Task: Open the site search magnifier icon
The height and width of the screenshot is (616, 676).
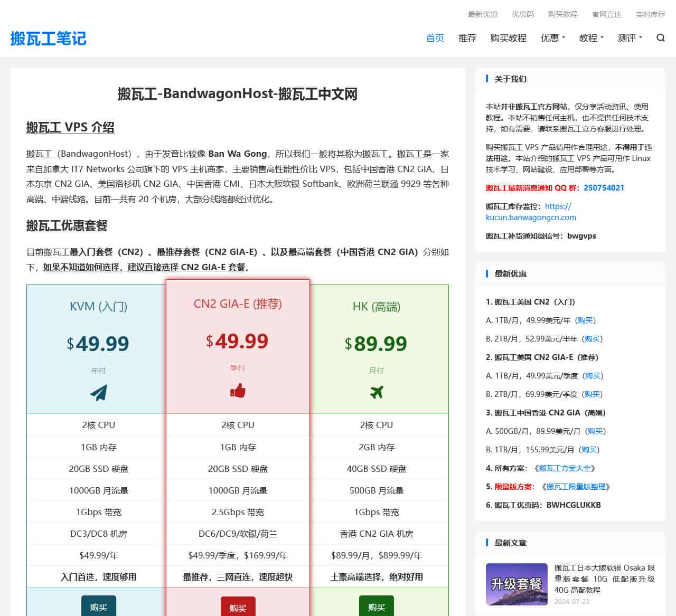Action: tap(660, 37)
